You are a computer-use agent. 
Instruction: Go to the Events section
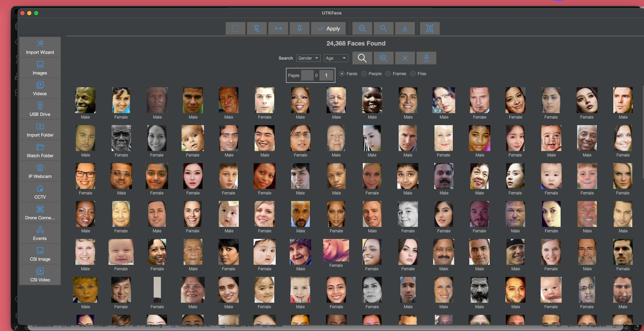click(x=40, y=233)
